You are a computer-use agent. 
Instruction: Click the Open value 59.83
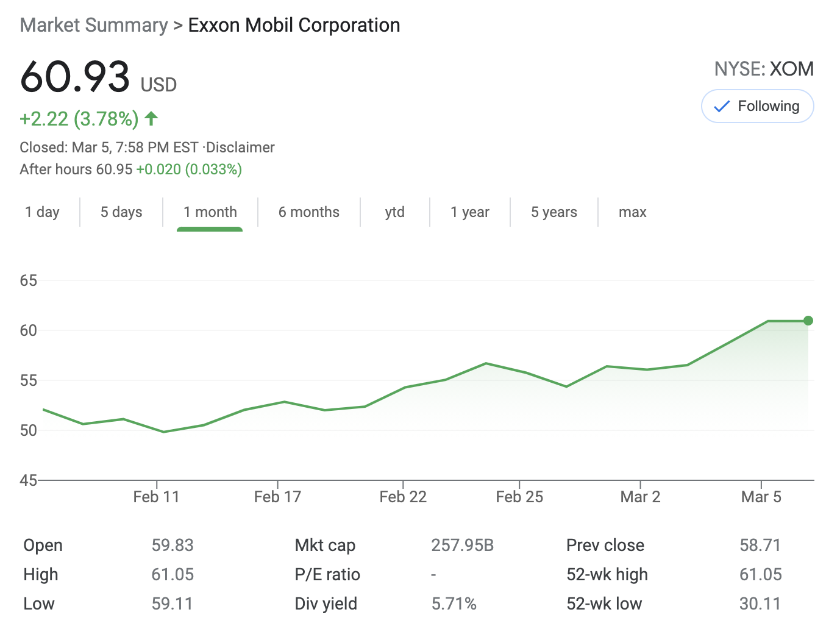(173, 545)
